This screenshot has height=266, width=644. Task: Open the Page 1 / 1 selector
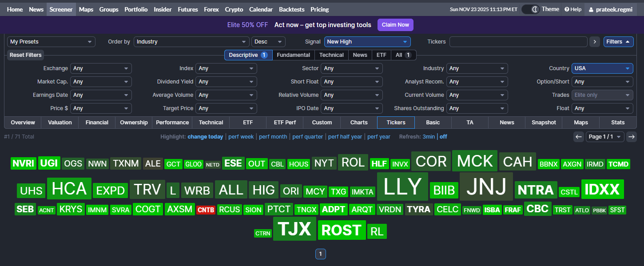pyautogui.click(x=605, y=137)
